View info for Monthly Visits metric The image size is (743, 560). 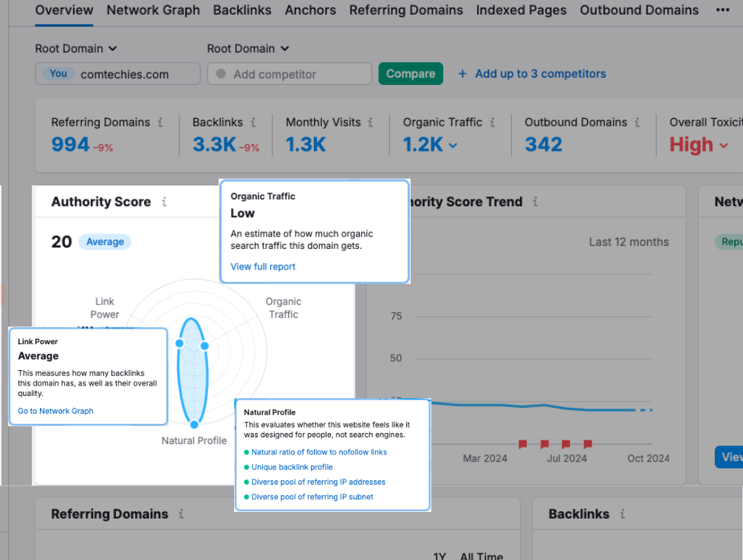pyautogui.click(x=370, y=122)
